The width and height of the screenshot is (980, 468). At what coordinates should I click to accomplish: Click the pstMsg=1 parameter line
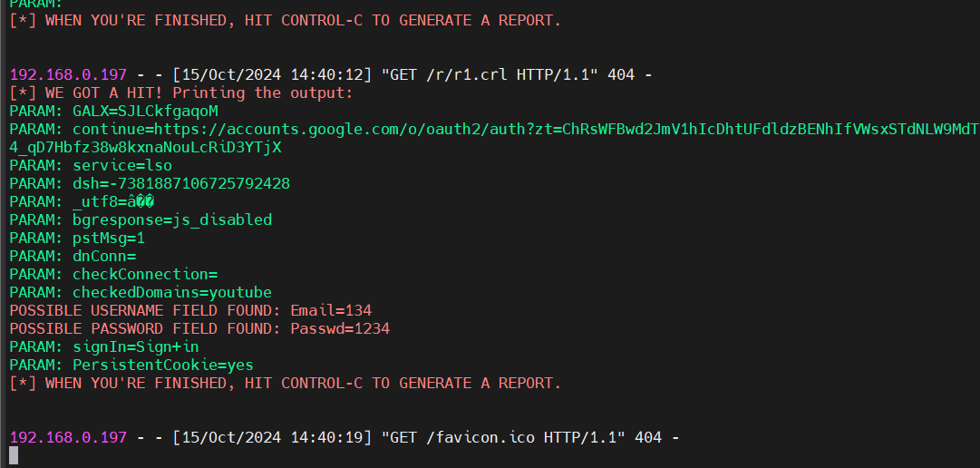tap(109, 238)
